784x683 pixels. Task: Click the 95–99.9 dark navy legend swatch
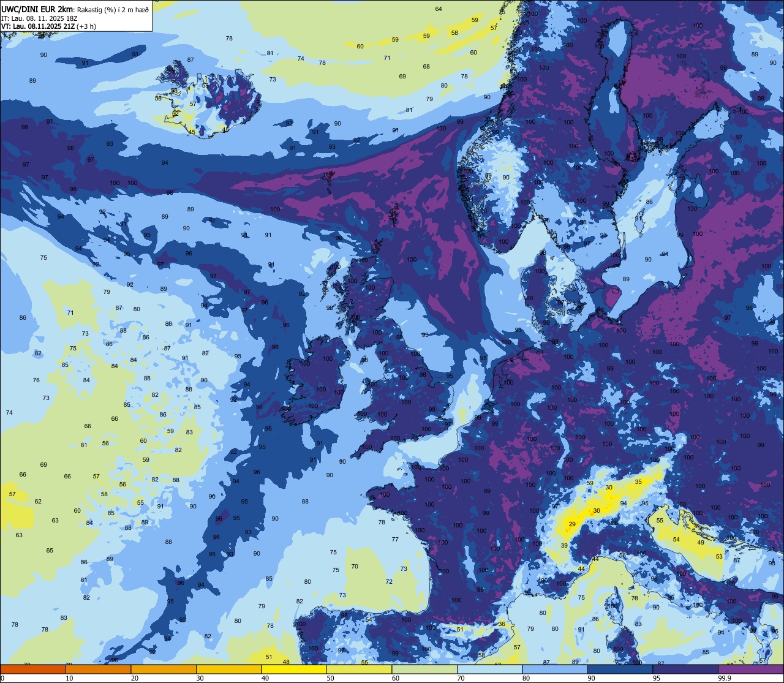685,669
